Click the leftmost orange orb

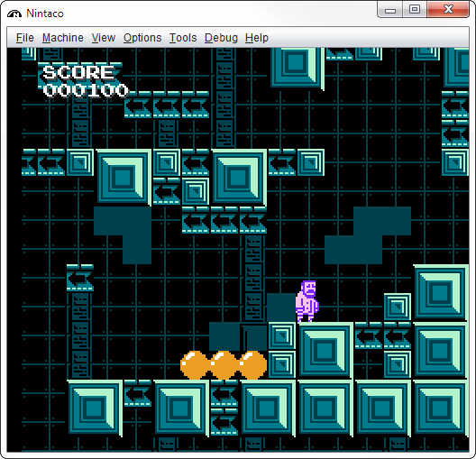click(195, 365)
